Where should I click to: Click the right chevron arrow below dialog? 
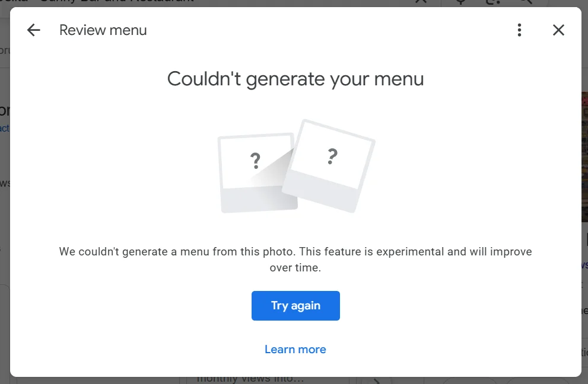(377, 382)
